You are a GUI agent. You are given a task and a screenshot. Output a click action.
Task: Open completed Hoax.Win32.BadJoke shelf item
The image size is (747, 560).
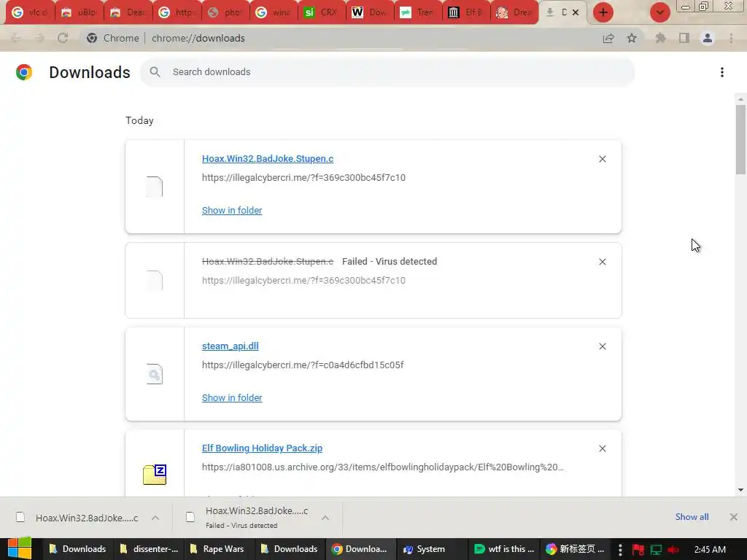[x=77, y=518]
